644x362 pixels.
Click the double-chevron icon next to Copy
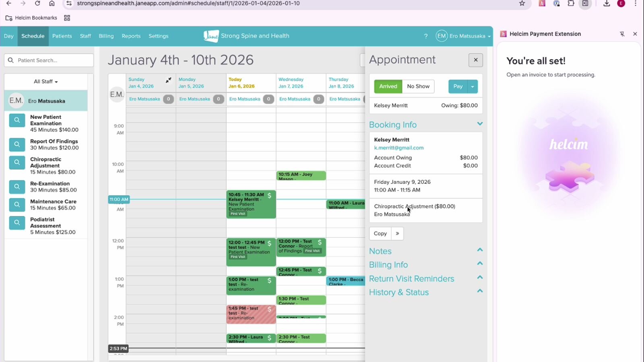click(x=397, y=233)
